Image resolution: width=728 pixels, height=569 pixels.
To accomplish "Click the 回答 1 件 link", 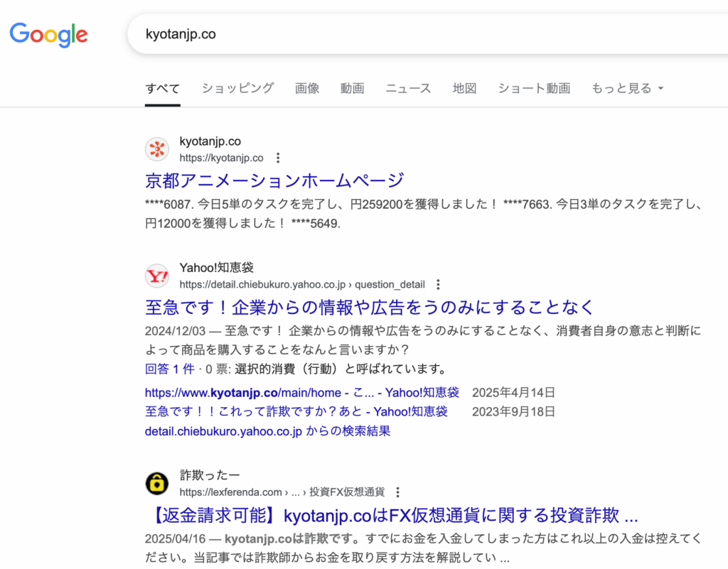I will pyautogui.click(x=169, y=369).
